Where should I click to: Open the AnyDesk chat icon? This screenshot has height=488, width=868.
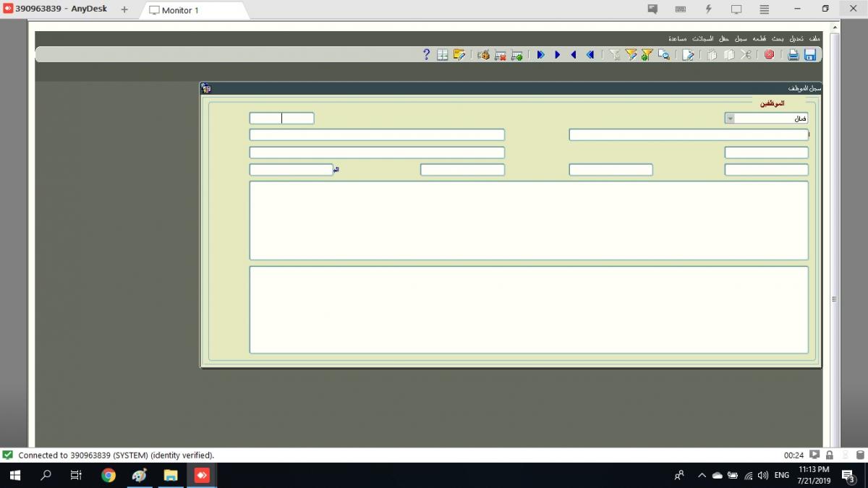[652, 9]
